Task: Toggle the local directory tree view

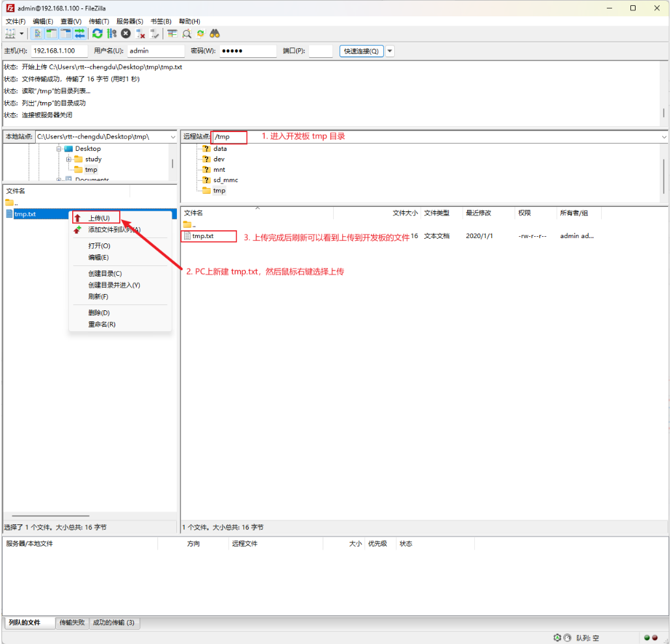Action: pos(51,33)
